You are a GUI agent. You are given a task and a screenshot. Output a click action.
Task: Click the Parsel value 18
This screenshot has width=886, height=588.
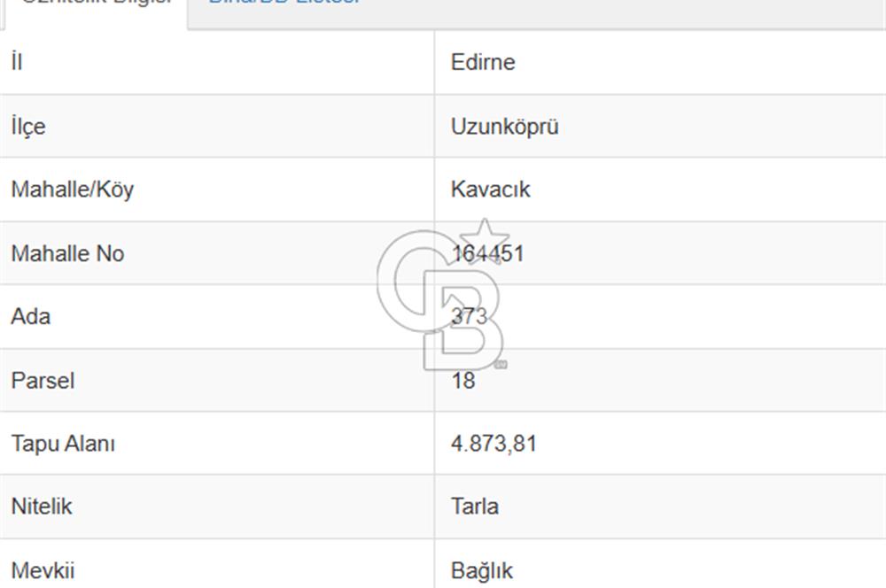[463, 381]
